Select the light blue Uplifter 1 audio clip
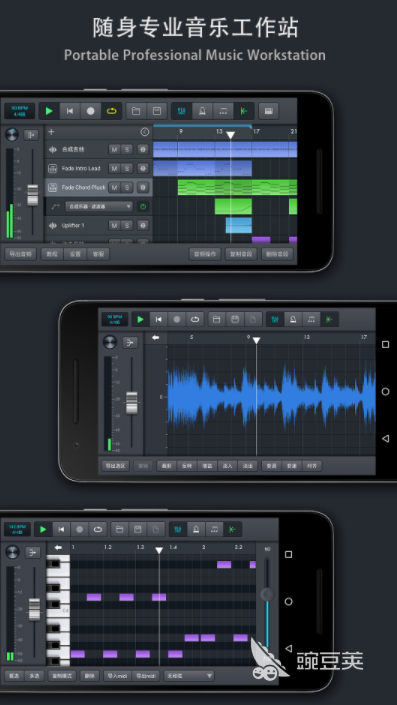The image size is (397, 705). point(239,225)
